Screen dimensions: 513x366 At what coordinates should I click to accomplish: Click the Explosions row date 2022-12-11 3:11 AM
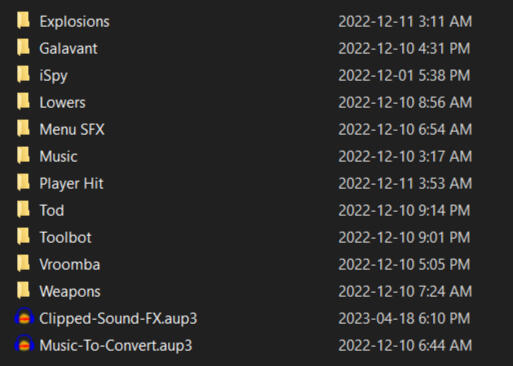pyautogui.click(x=405, y=22)
